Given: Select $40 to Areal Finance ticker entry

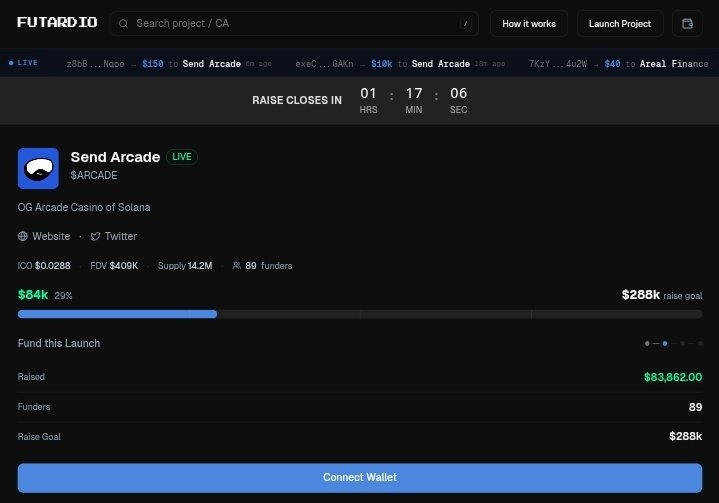Looking at the screenshot, I should [619, 64].
